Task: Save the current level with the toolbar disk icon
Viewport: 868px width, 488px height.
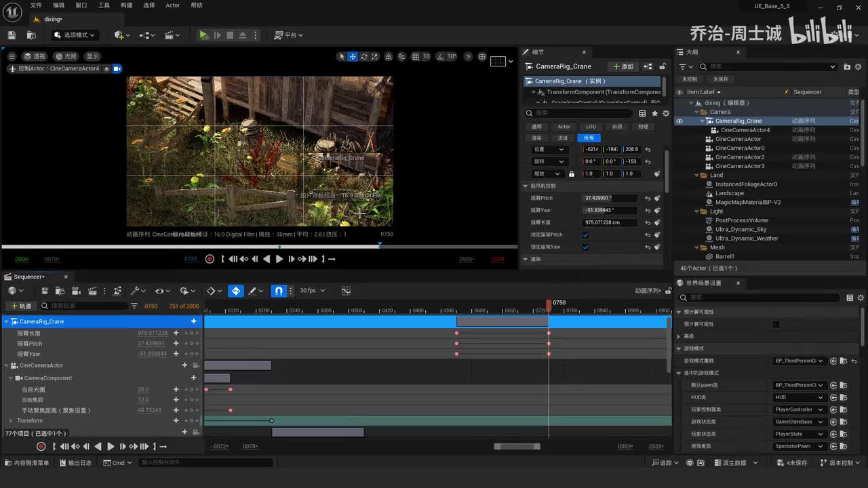Action: tap(11, 35)
